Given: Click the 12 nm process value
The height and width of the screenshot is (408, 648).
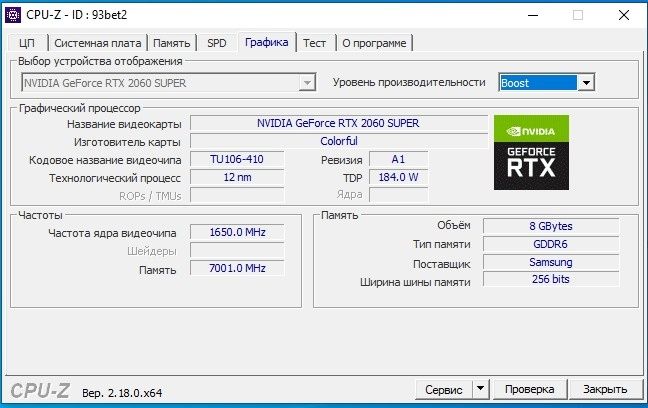Looking at the screenshot, I should pyautogui.click(x=237, y=177).
